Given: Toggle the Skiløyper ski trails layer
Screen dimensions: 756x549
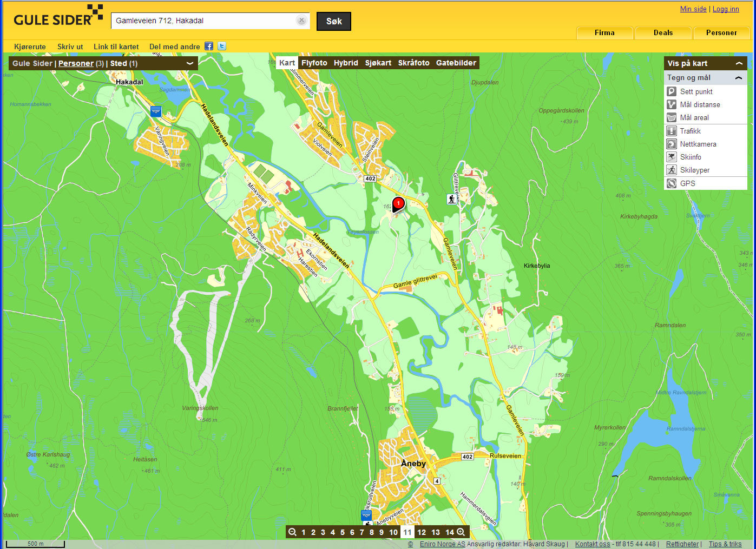Looking at the screenshot, I should click(672, 170).
